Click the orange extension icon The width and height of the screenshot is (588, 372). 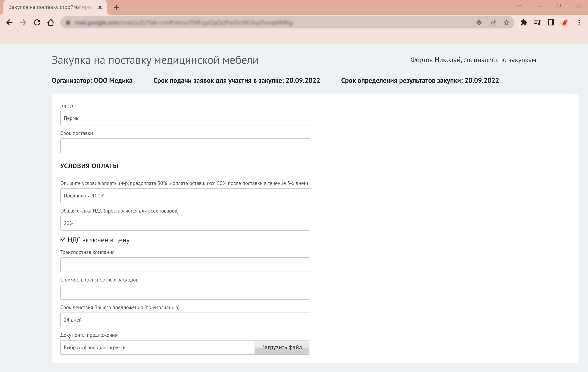pyautogui.click(x=565, y=22)
